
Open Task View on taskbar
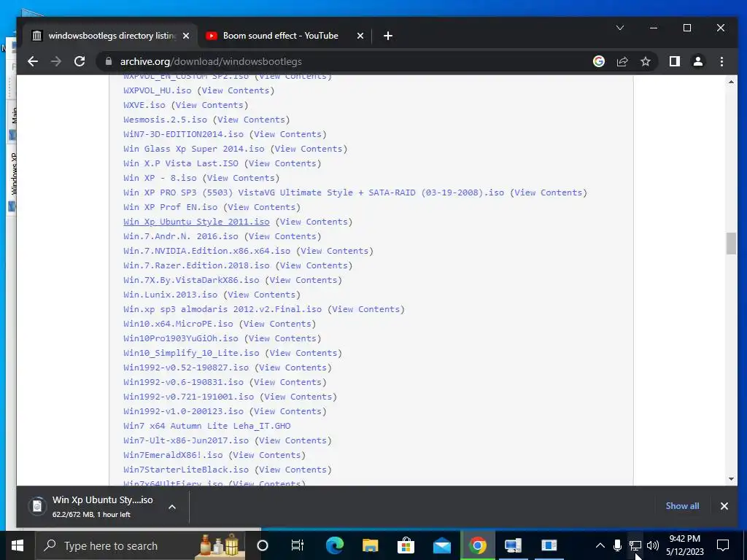[298, 545]
